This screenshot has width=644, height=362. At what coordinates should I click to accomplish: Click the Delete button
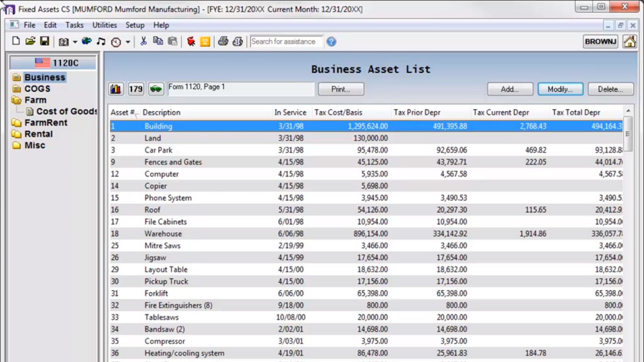point(610,89)
